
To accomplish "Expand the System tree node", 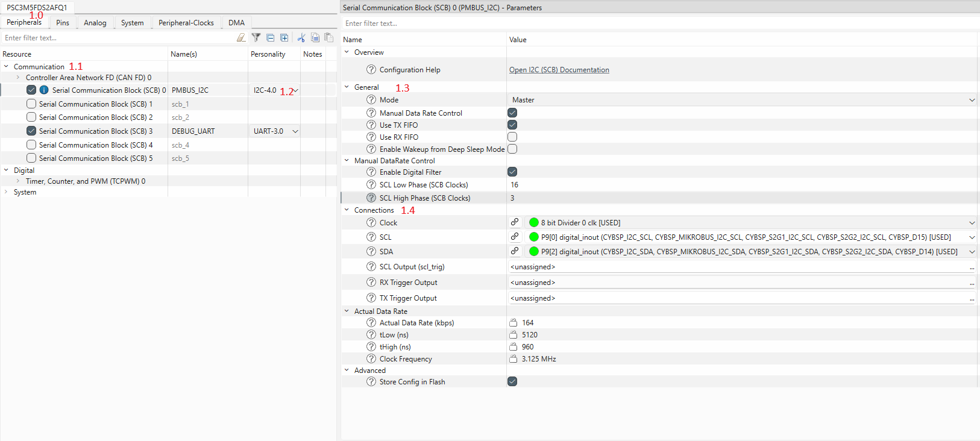I will 6,192.
